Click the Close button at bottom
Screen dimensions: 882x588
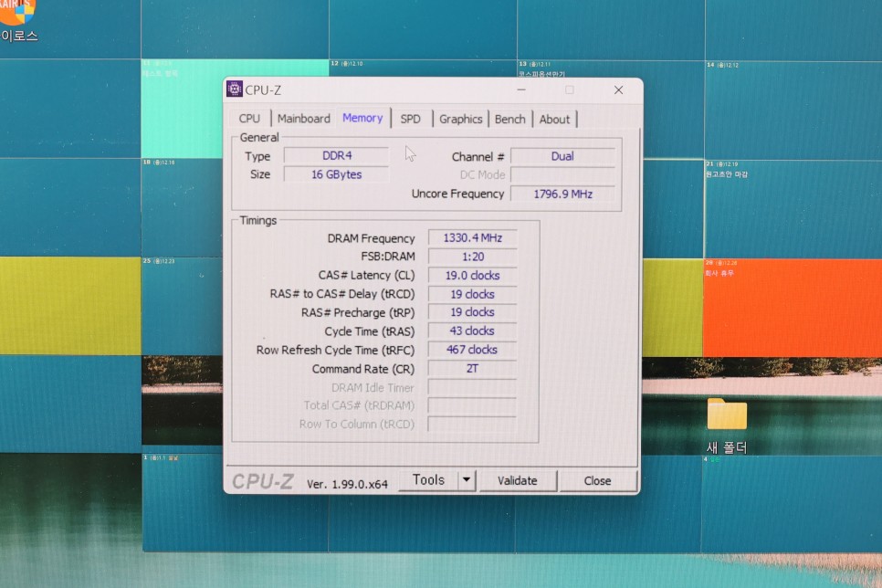597,481
